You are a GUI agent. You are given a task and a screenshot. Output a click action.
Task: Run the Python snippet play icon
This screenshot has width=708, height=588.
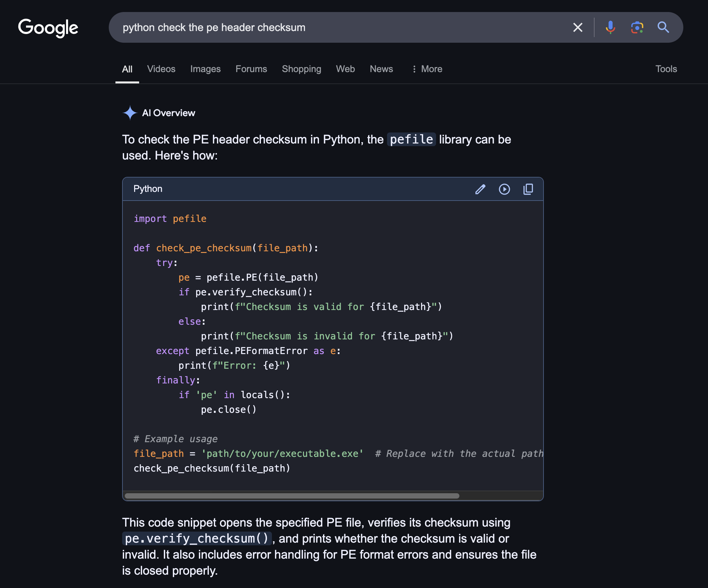pyautogui.click(x=504, y=189)
